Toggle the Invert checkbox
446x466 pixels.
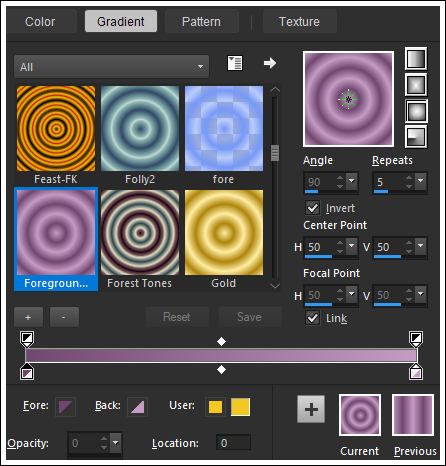point(313,208)
